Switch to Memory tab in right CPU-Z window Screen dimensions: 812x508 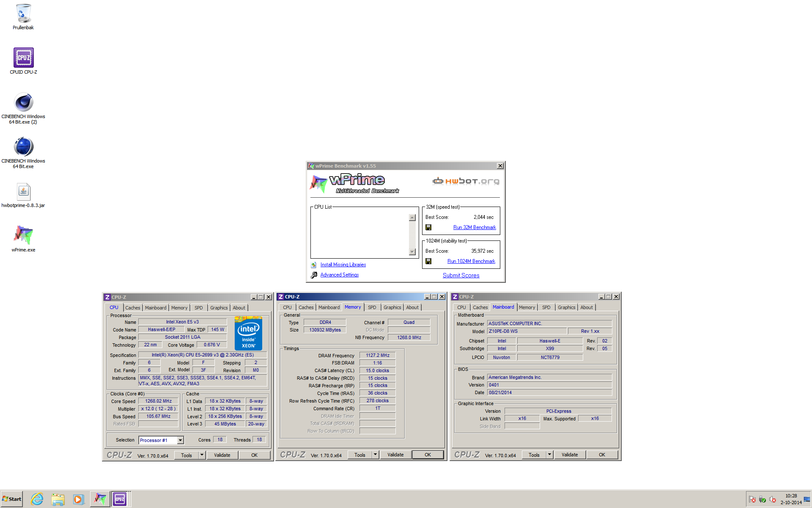coord(527,307)
